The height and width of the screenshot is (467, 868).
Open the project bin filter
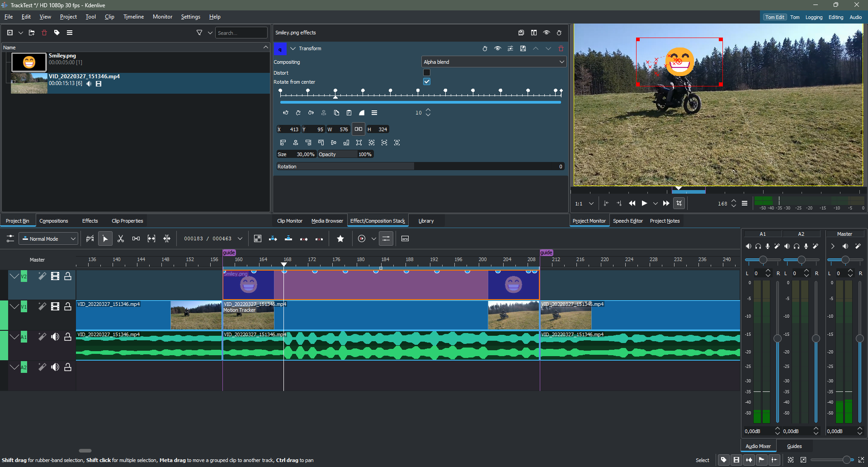199,33
